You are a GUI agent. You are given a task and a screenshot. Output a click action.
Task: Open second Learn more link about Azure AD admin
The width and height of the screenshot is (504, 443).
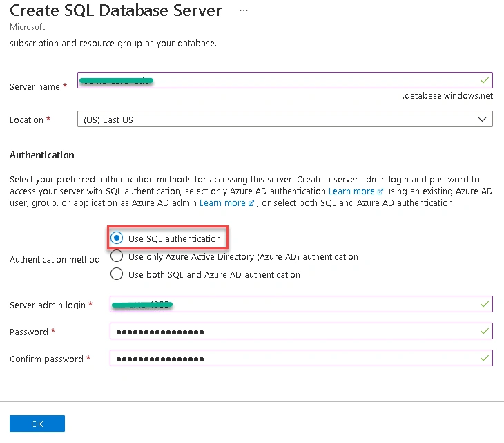(222, 203)
